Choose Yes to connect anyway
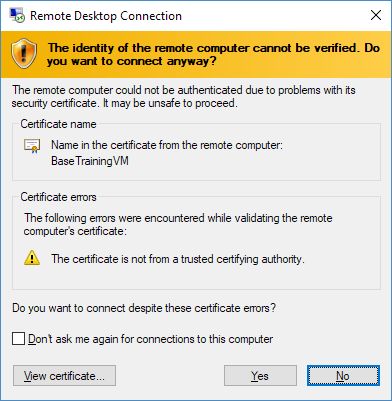392x401 pixels. coord(260,376)
